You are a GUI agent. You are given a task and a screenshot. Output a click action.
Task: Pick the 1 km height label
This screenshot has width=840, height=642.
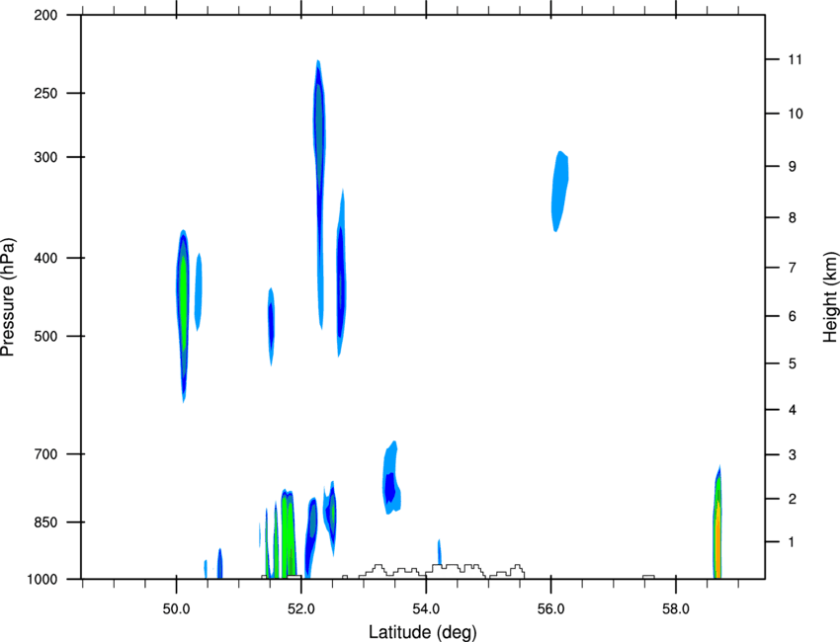pos(793,542)
